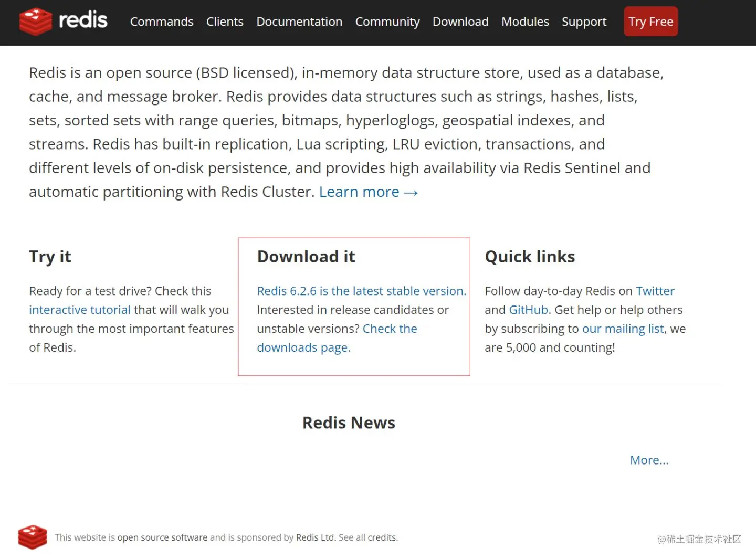Open the Clients navigation item
The width and height of the screenshot is (756, 559).
[225, 22]
